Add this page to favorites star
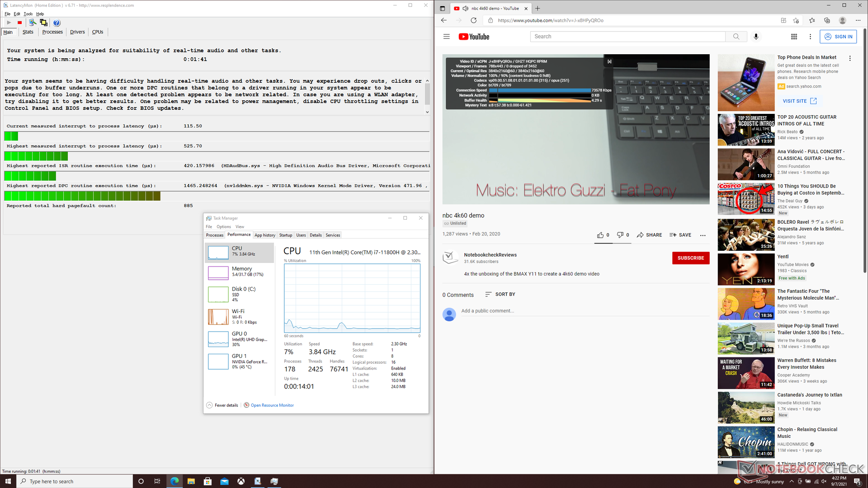 point(796,20)
